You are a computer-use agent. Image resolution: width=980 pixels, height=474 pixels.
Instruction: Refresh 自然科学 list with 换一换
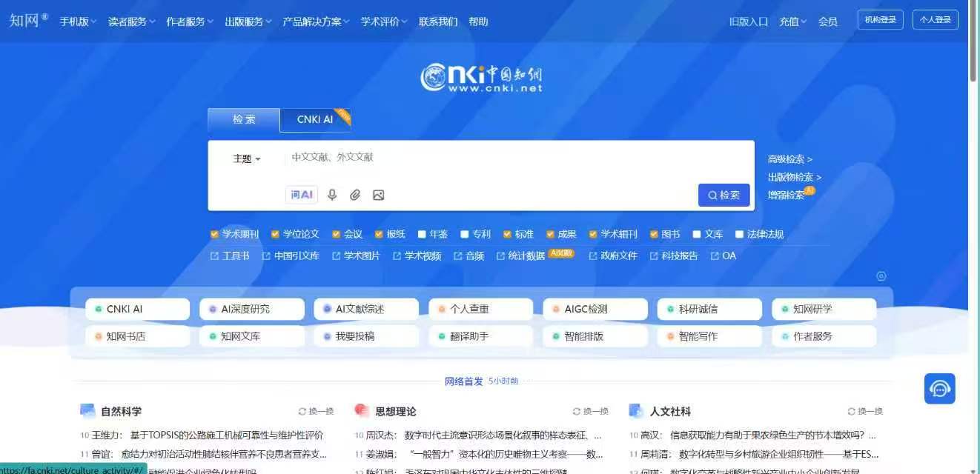pyautogui.click(x=316, y=411)
